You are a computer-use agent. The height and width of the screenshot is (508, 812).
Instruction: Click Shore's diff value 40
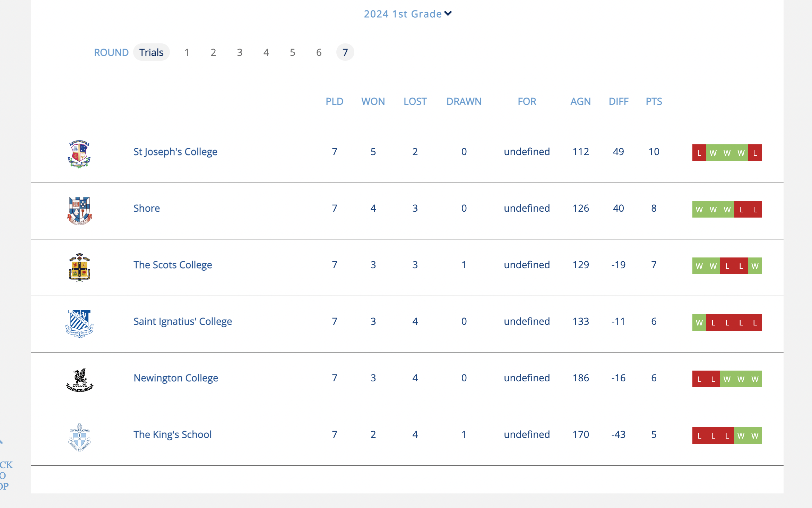pyautogui.click(x=619, y=208)
